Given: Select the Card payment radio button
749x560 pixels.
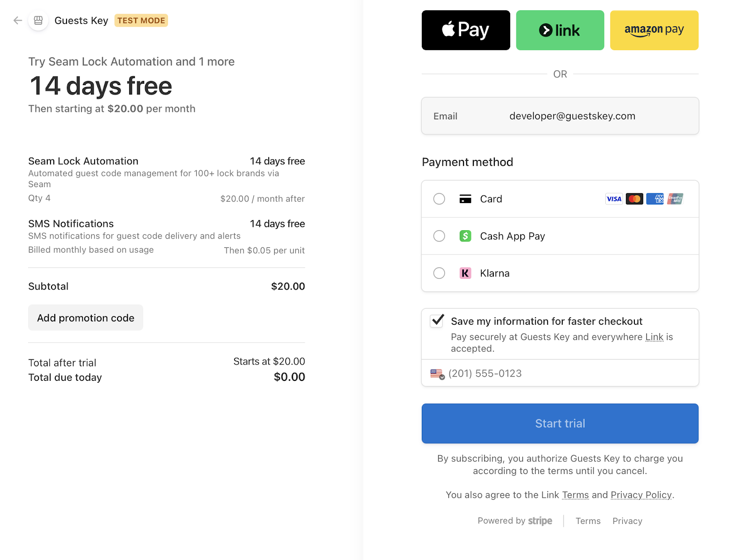Looking at the screenshot, I should click(x=439, y=198).
